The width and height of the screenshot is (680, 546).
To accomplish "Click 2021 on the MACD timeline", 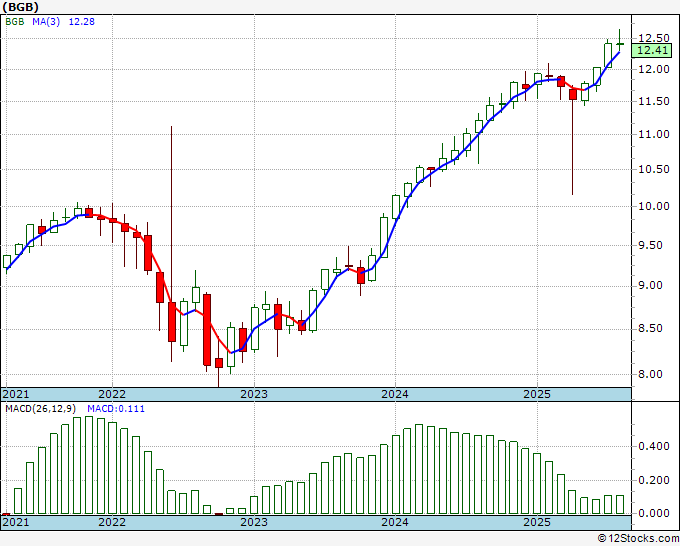I will 16,522.
